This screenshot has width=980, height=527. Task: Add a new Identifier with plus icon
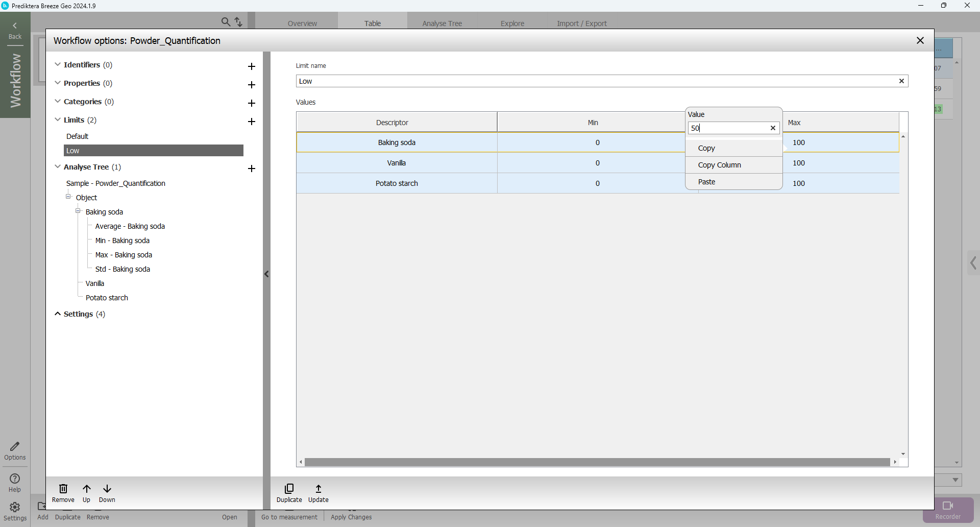(x=252, y=66)
